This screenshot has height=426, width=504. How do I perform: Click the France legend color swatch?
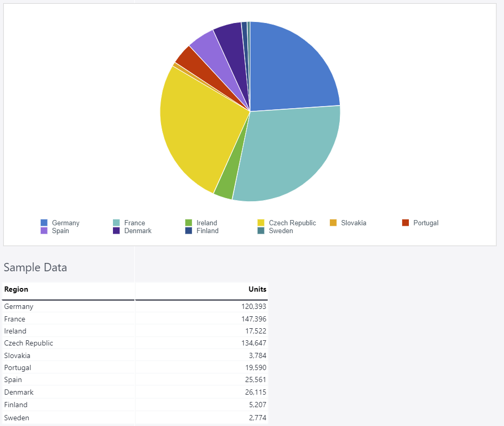117,223
